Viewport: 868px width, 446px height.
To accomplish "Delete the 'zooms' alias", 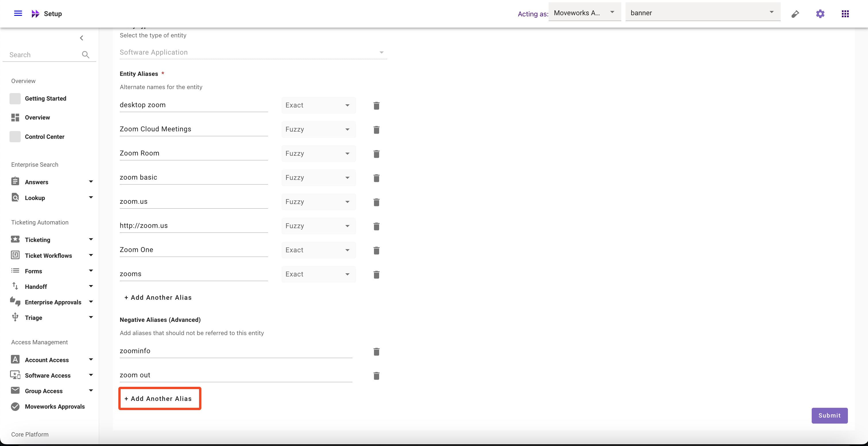I will tap(376, 274).
